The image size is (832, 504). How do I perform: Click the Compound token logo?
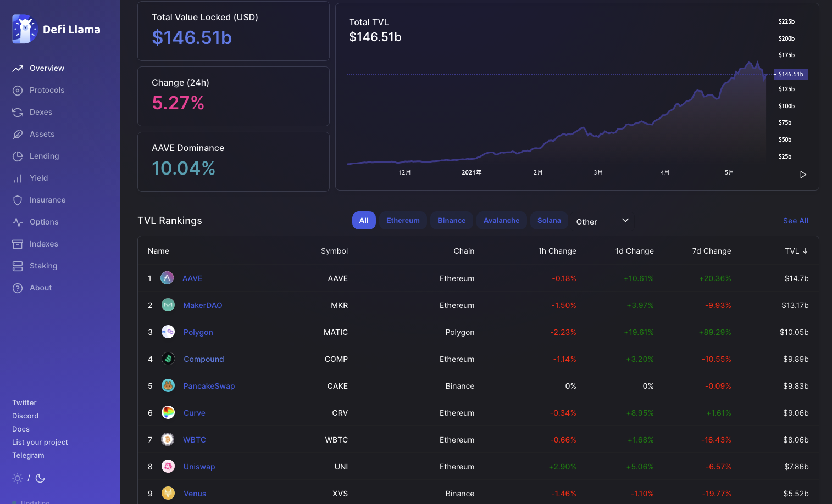pyautogui.click(x=168, y=359)
